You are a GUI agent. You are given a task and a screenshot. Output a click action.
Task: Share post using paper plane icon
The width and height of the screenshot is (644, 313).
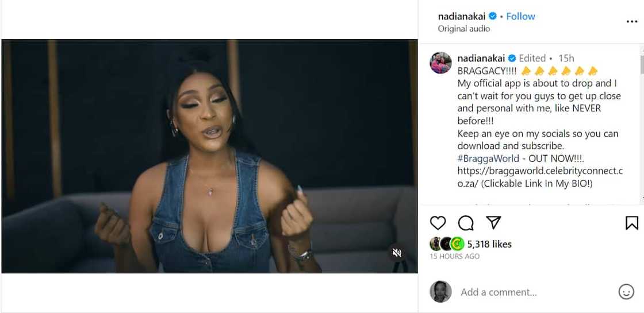(x=493, y=223)
